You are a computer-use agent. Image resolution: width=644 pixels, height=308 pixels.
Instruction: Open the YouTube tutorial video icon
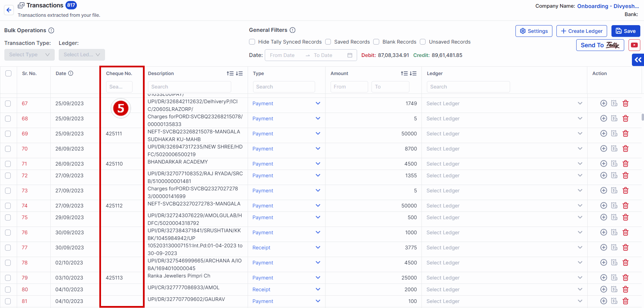click(x=634, y=45)
